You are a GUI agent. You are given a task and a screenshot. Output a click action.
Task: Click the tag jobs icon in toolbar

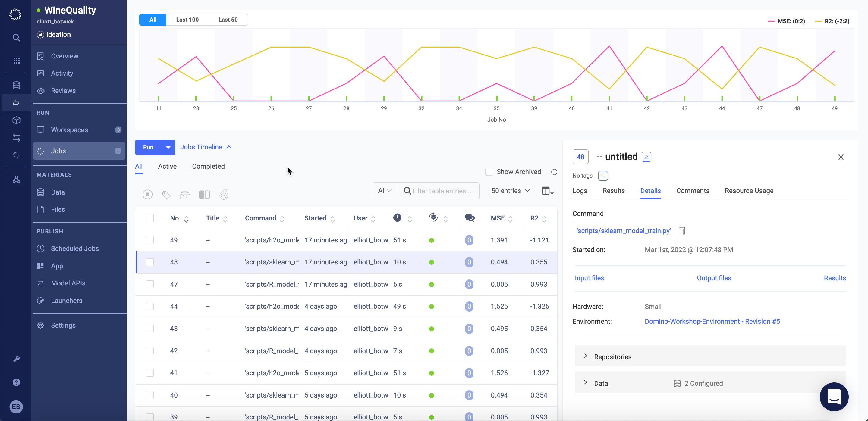click(x=166, y=195)
